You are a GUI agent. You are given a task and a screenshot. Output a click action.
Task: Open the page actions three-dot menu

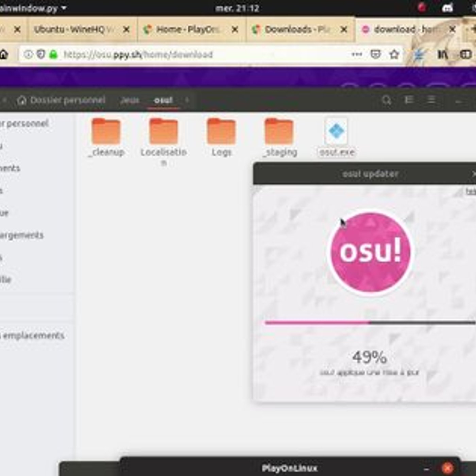click(357, 54)
